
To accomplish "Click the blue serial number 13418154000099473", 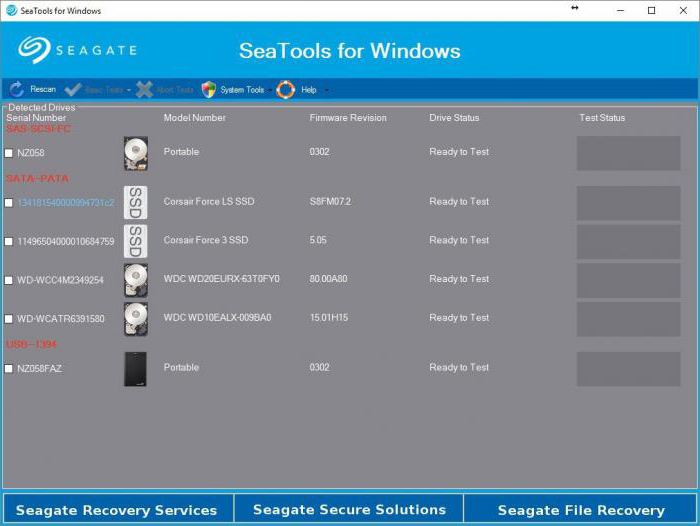I will [66, 203].
